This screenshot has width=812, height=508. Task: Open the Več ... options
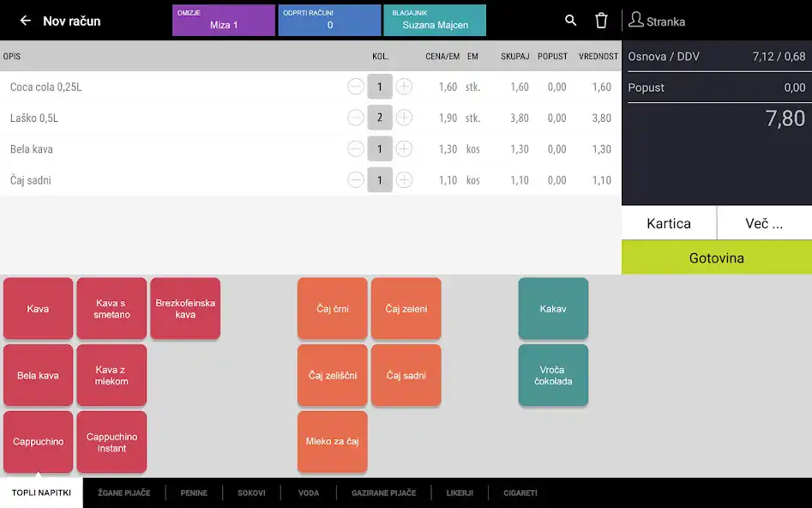pos(764,223)
